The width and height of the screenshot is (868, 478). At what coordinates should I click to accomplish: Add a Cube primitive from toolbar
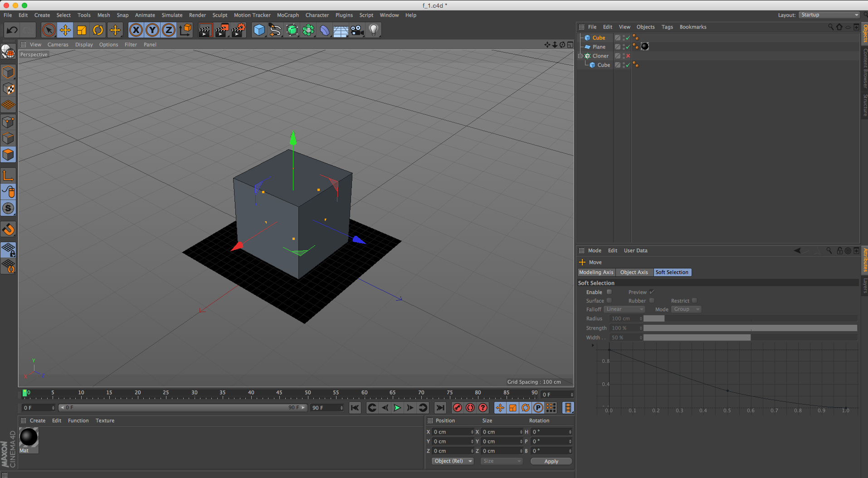tap(259, 30)
